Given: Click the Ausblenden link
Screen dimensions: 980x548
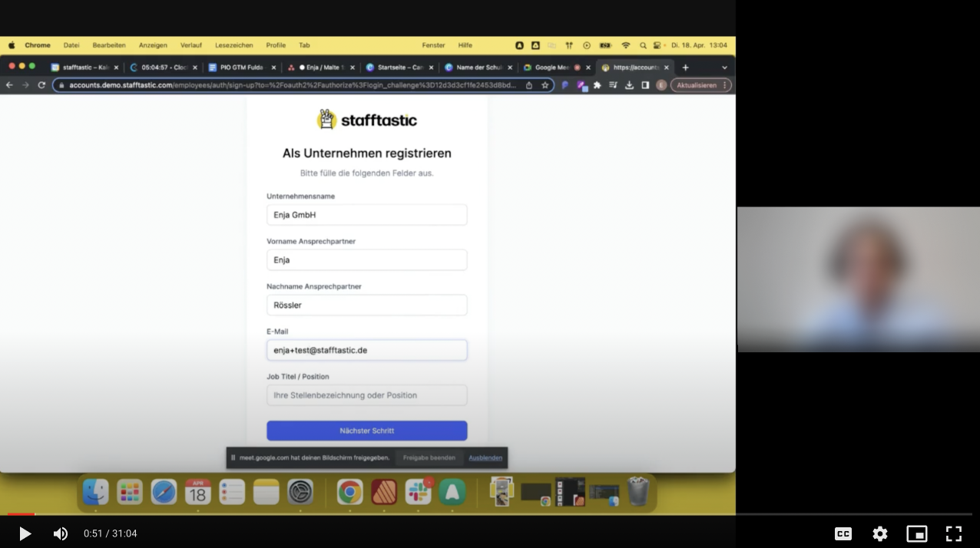Looking at the screenshot, I should 485,457.
